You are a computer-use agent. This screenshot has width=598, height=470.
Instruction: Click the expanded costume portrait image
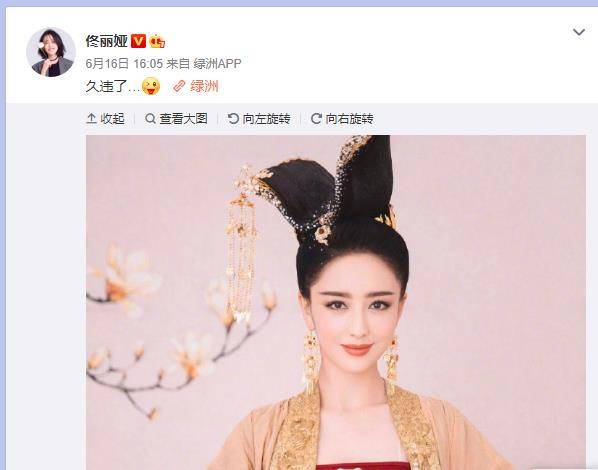tap(336, 303)
